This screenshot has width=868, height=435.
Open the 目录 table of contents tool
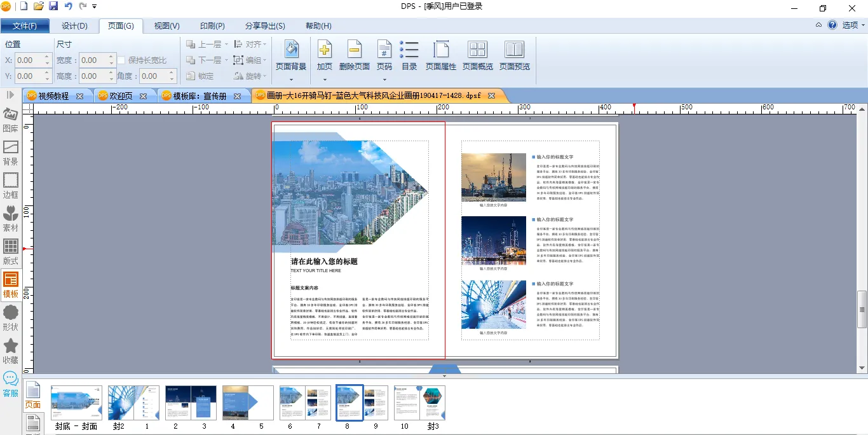click(x=409, y=50)
